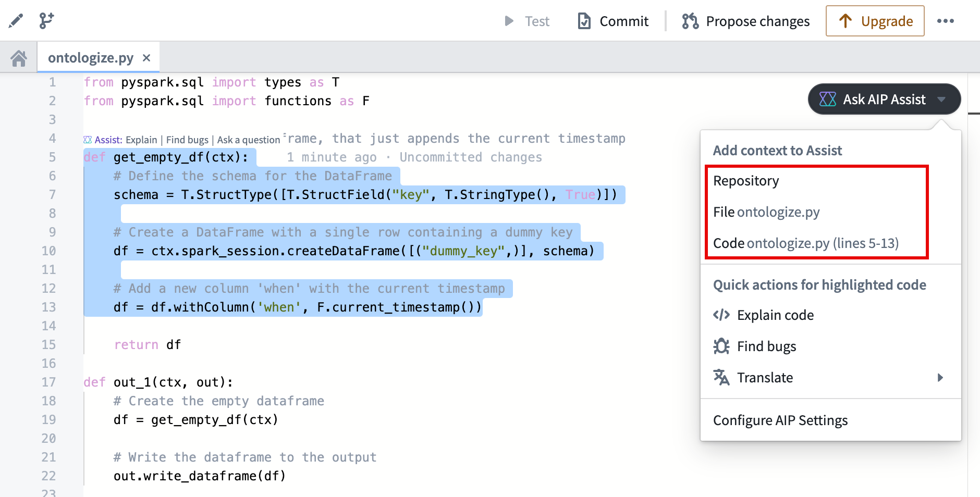This screenshot has width=980, height=497.
Task: Click the create branch icon
Action: coord(46,21)
